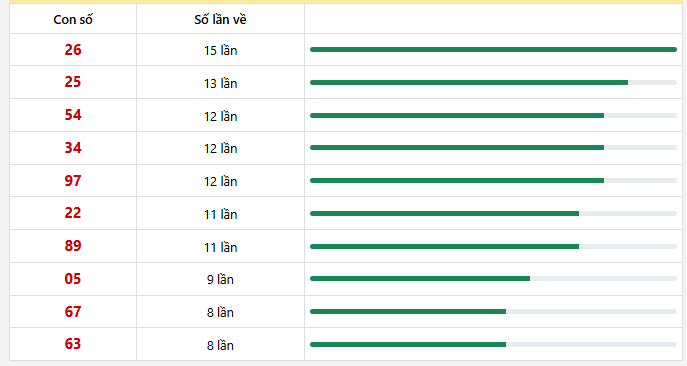
Task: Choose the number 97 entry
Action: [x=73, y=181]
